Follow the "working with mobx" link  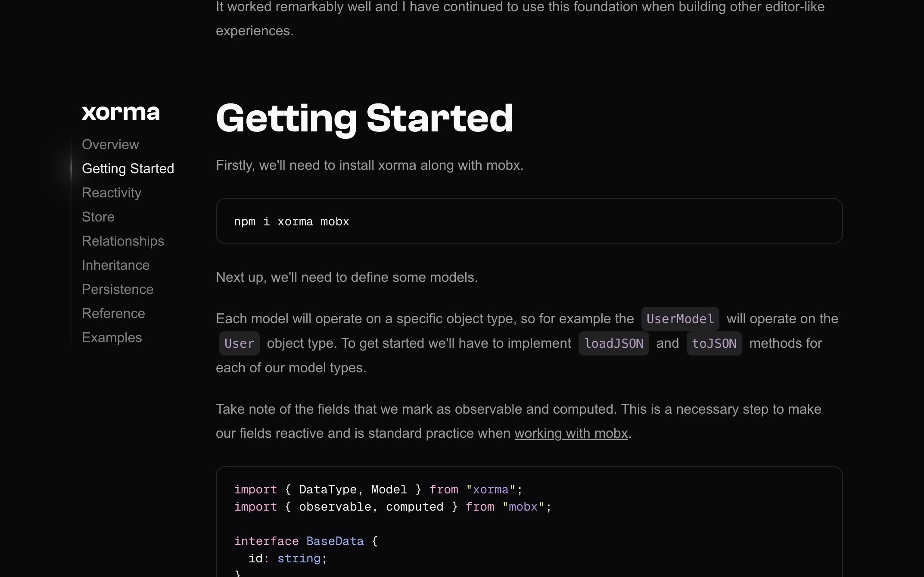(571, 433)
